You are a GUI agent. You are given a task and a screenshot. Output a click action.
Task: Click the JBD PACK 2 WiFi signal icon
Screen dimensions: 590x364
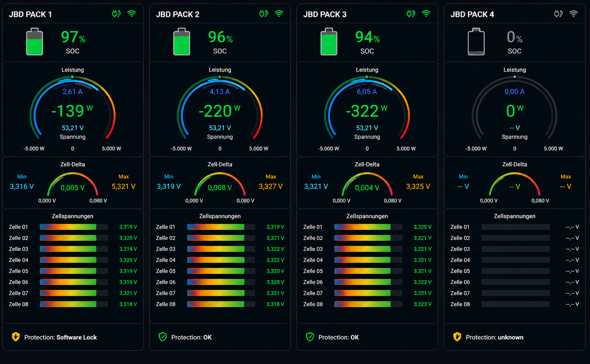click(279, 14)
